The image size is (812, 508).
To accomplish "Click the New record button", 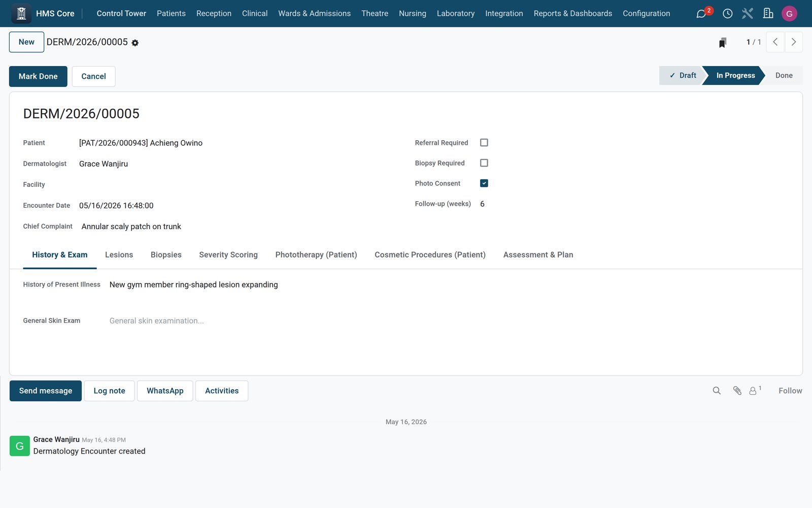I will click(26, 42).
